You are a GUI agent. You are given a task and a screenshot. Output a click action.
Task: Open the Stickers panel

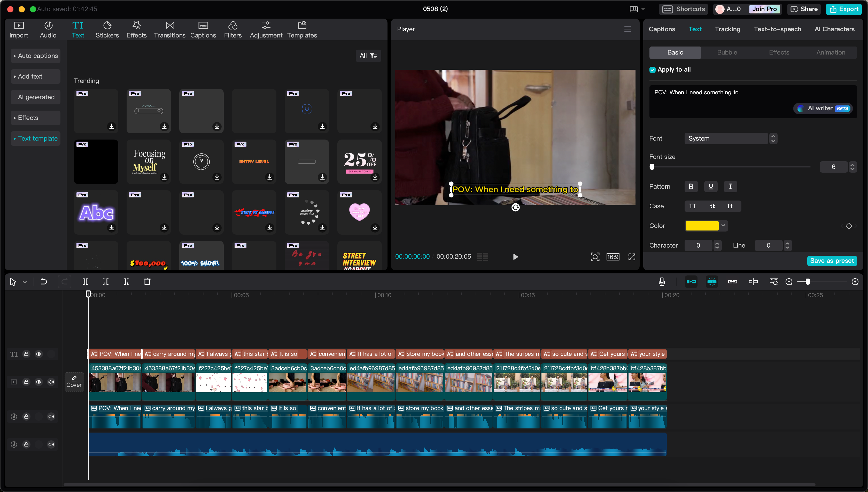coord(107,29)
